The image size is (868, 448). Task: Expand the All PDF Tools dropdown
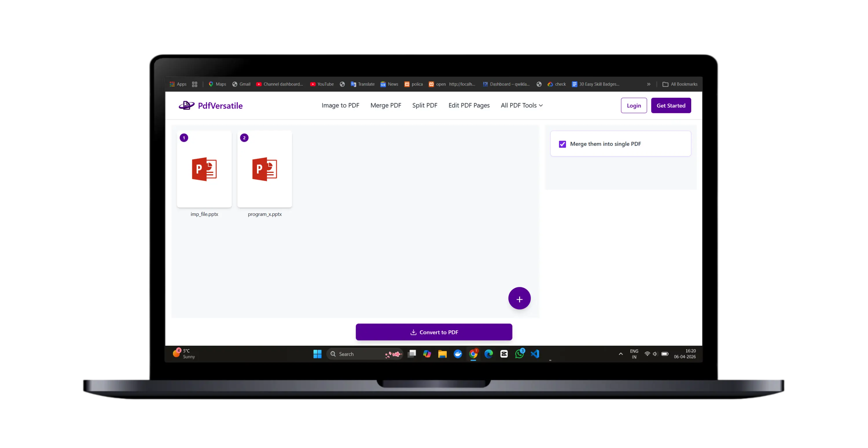pyautogui.click(x=522, y=105)
